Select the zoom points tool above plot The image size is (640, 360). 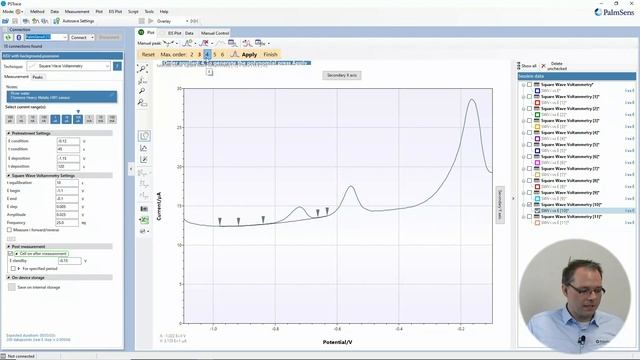point(142,69)
